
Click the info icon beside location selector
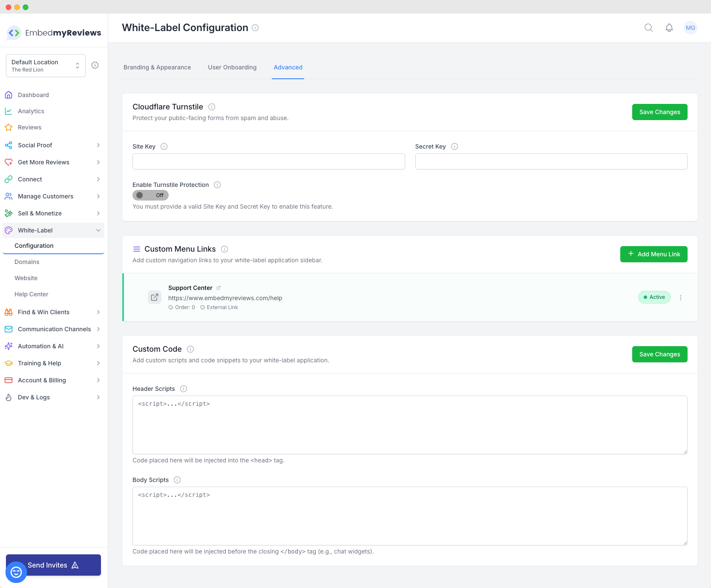click(95, 65)
